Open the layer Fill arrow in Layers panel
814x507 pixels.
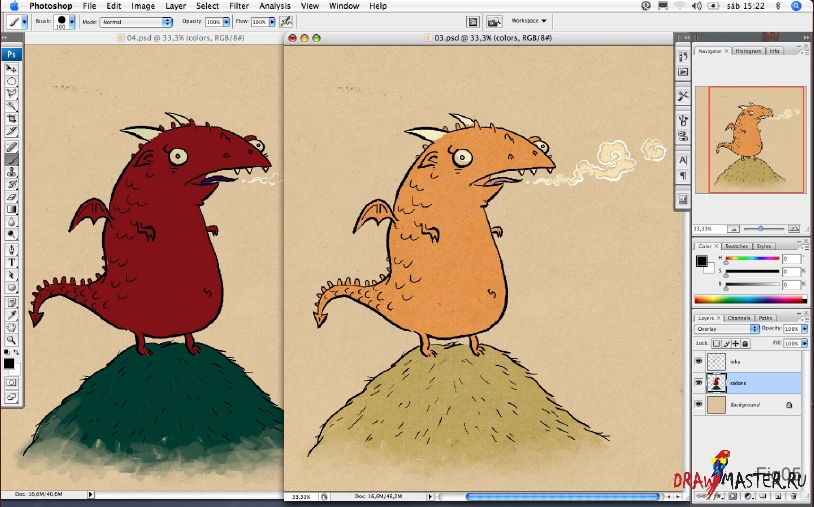click(805, 344)
